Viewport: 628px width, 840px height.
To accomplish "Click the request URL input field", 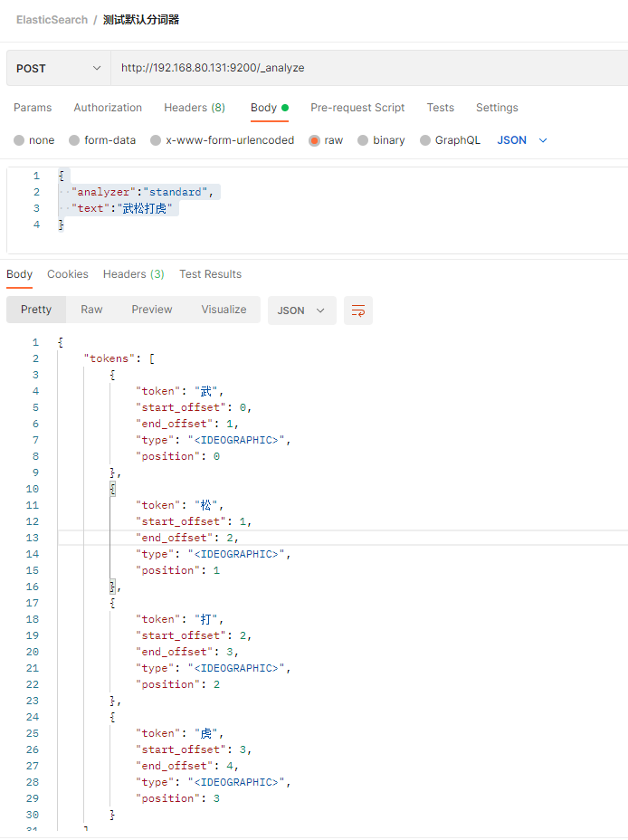I will tap(369, 68).
